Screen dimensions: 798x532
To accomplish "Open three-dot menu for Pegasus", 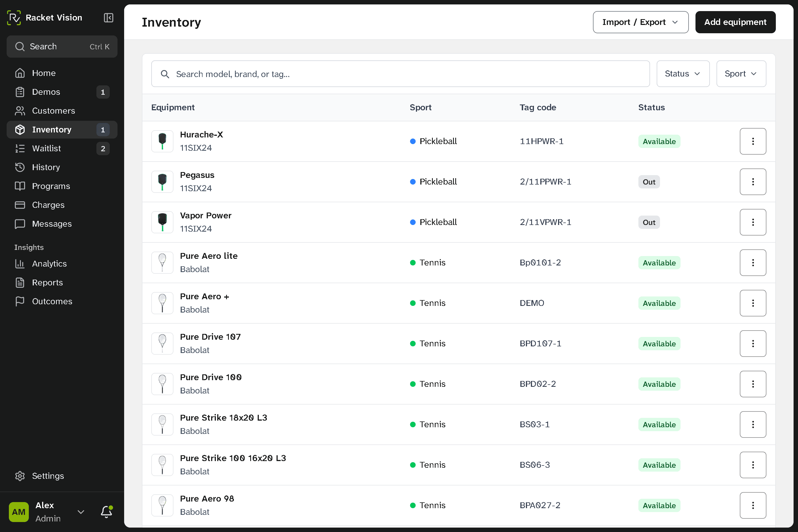I will point(753,181).
